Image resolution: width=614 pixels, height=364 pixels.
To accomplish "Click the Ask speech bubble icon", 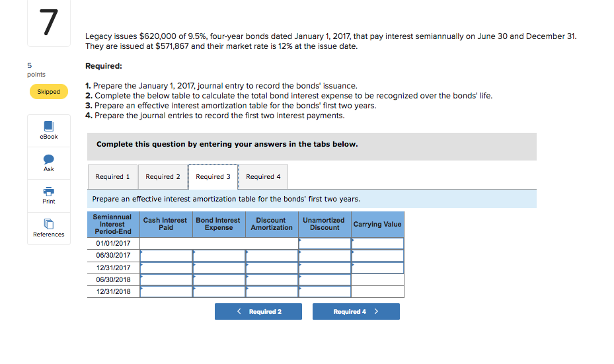I will pyautogui.click(x=48, y=159).
